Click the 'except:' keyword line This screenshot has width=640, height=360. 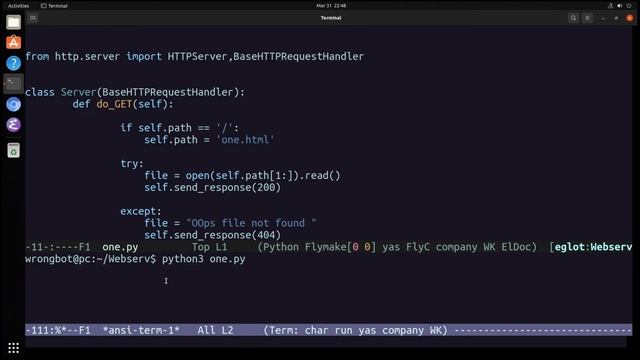[x=141, y=211]
